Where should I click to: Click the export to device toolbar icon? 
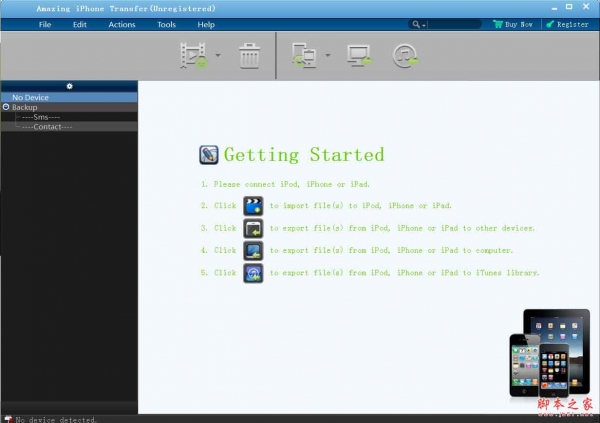point(304,56)
